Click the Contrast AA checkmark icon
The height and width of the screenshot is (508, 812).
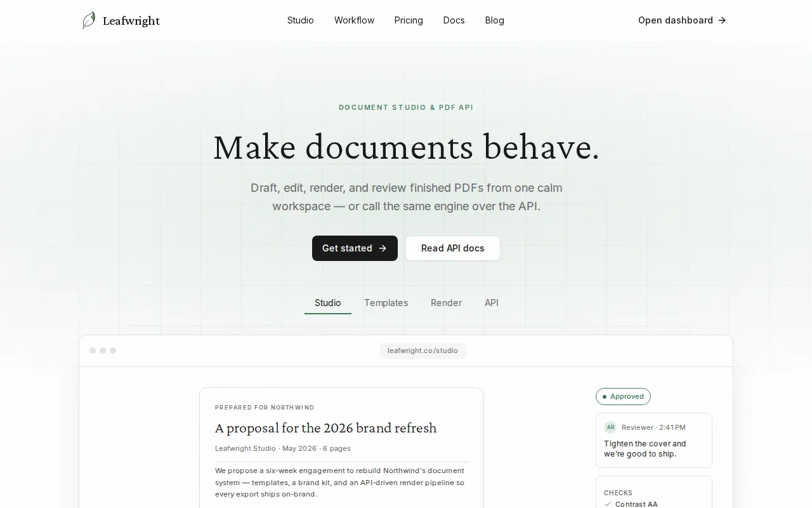click(x=608, y=504)
